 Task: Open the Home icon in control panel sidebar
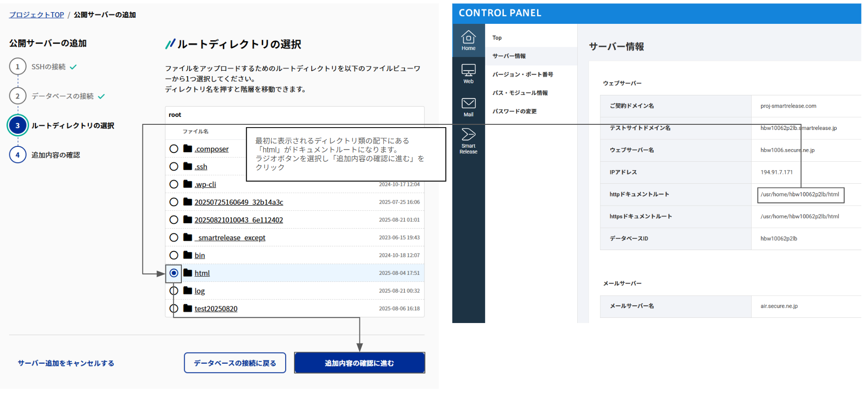tap(468, 37)
